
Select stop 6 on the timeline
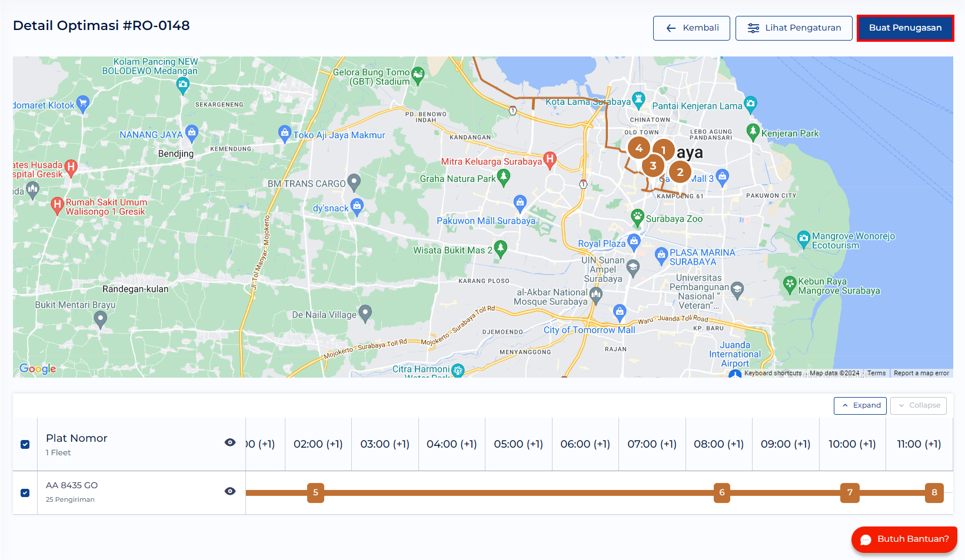click(x=722, y=493)
